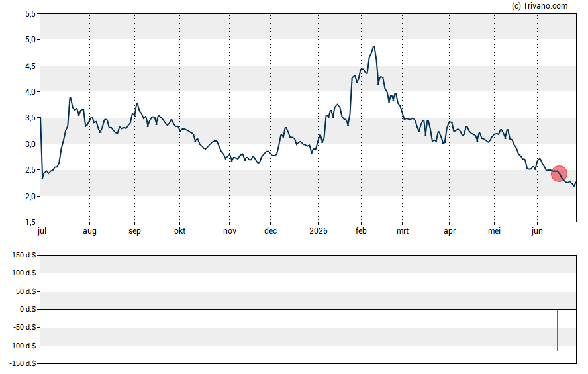Click the '2,0' price axis value

point(30,197)
